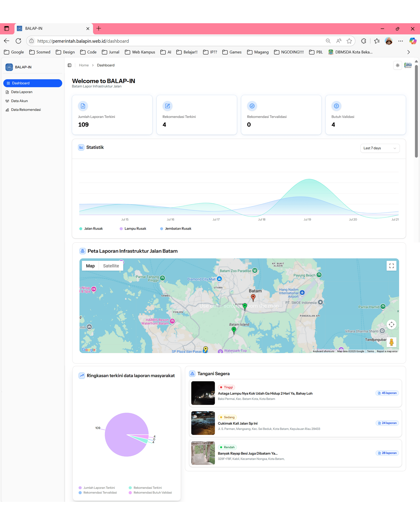Click the page vertical scrollbar thumb
The width and height of the screenshot is (420, 525).
[x=416, y=111]
